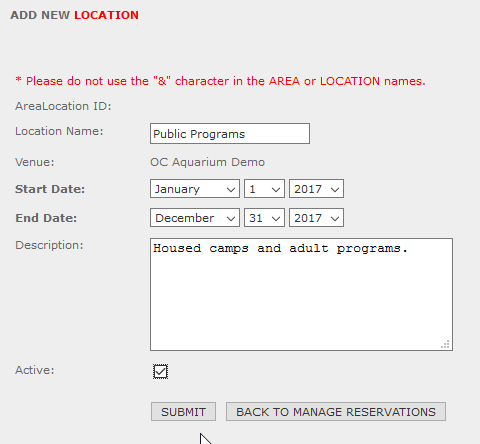
Task: Click the Active field label
Action: click(35, 370)
